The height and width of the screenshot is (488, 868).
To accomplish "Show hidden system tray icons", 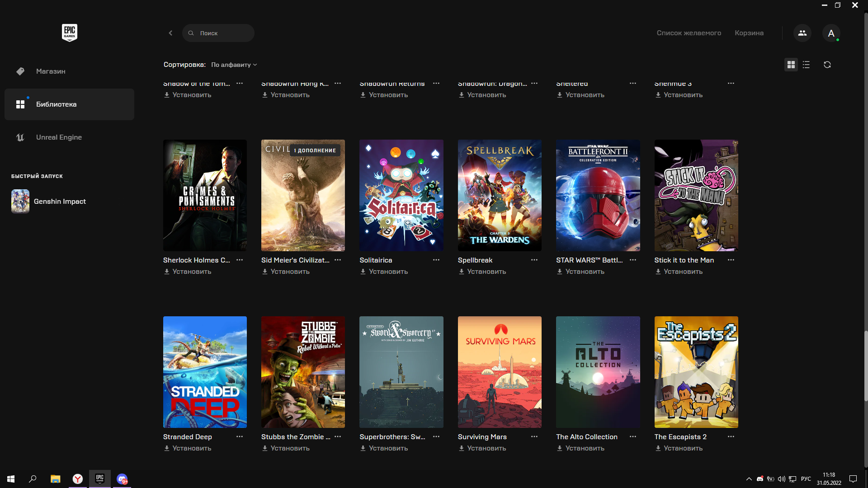I will [x=749, y=479].
